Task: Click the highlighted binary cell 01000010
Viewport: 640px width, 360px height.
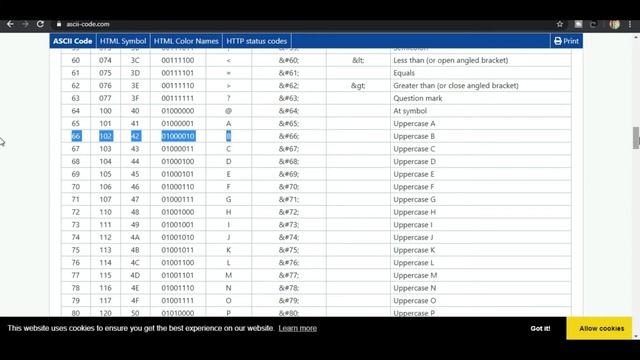Action: [x=178, y=136]
